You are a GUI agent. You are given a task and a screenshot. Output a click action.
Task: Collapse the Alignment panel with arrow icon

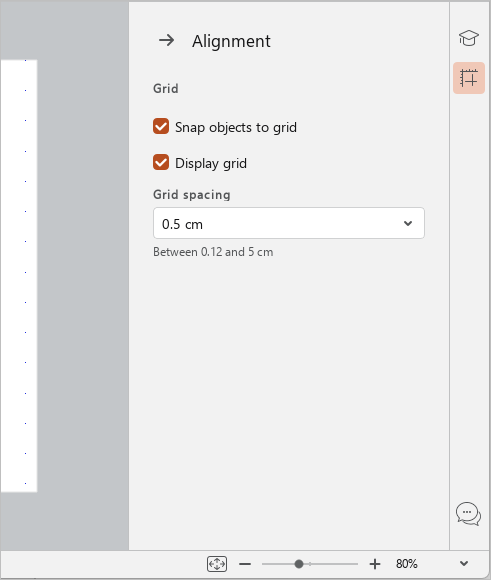click(x=167, y=40)
